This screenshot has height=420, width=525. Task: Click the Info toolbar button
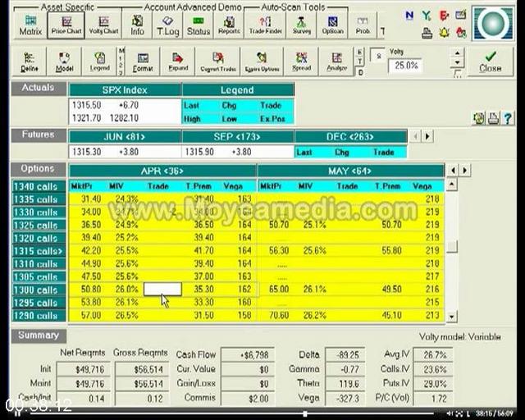[137, 25]
